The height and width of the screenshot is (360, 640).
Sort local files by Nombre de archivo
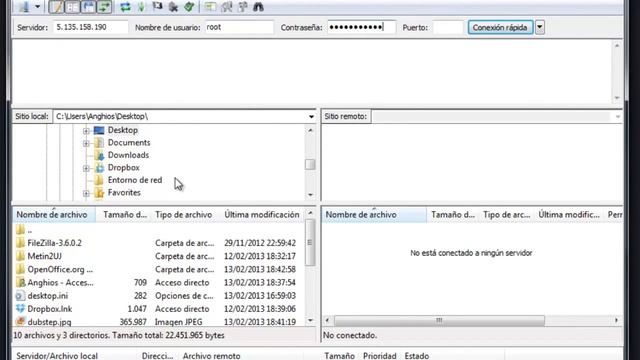pos(54,215)
